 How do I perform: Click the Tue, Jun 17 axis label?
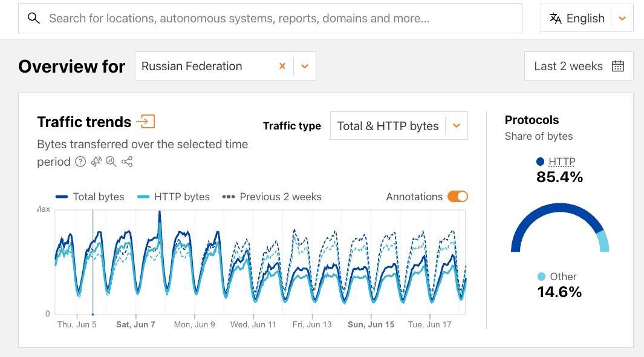click(429, 324)
